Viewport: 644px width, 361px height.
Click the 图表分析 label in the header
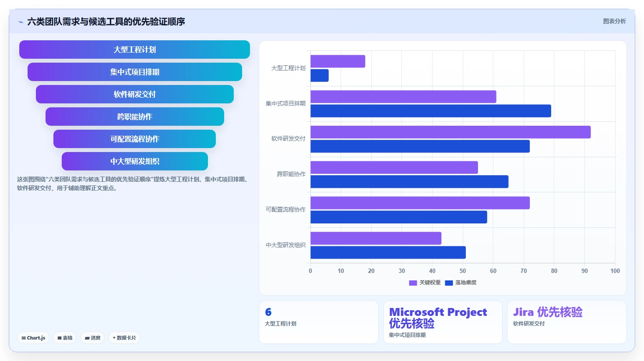point(614,21)
